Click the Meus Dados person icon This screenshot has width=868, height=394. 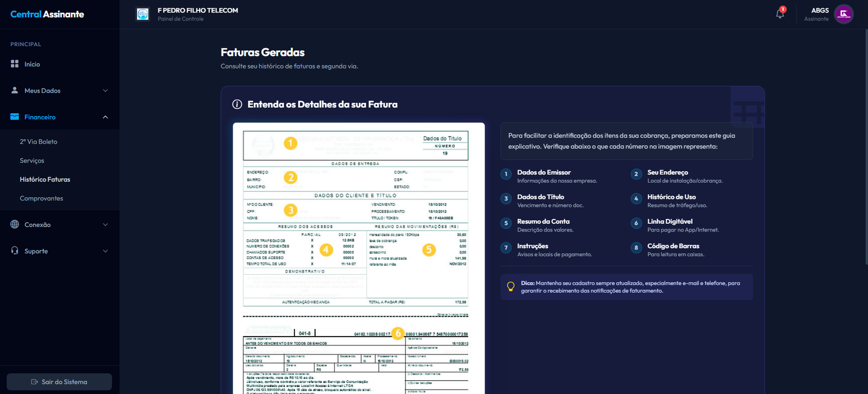coord(15,91)
